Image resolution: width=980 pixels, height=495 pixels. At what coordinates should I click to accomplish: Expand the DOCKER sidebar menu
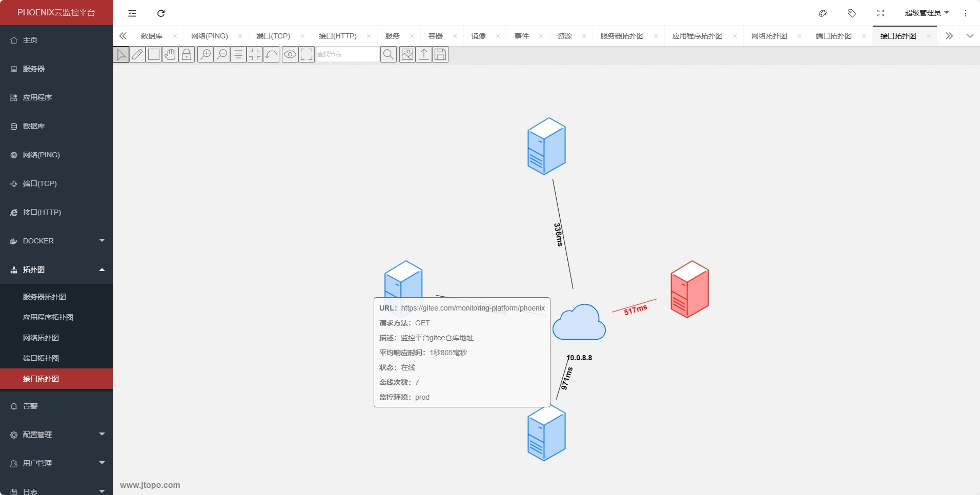click(x=56, y=241)
